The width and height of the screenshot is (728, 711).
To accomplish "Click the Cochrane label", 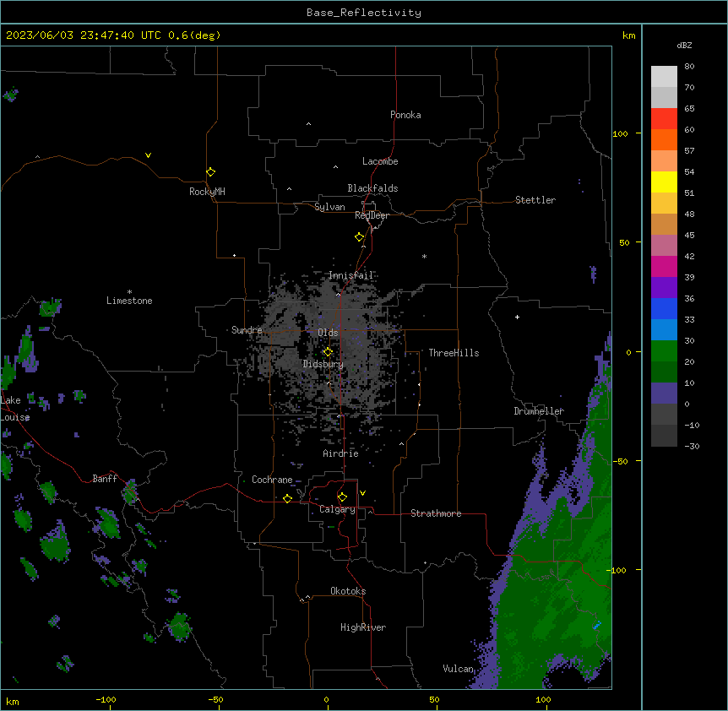I will tap(272, 480).
